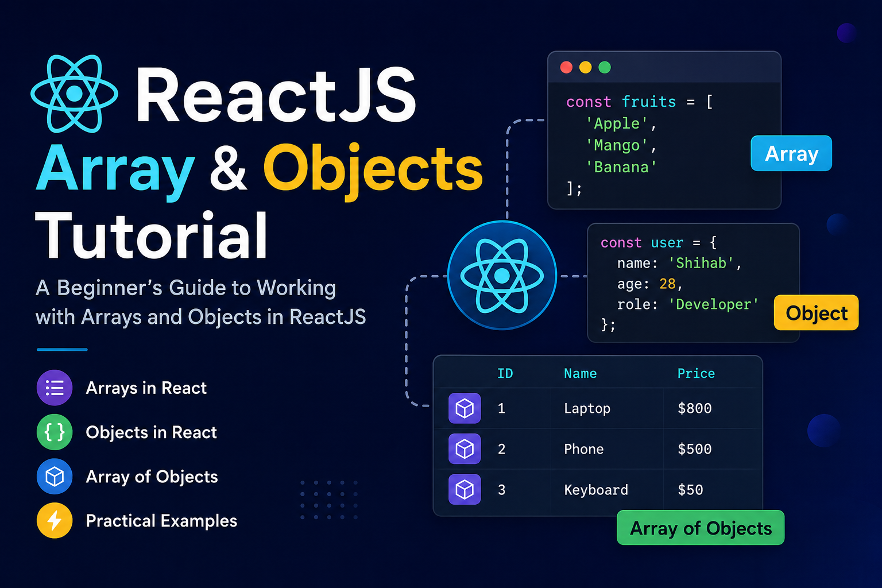
Task: Click the blue cube icon beside Array of Objects
Action: [55, 477]
